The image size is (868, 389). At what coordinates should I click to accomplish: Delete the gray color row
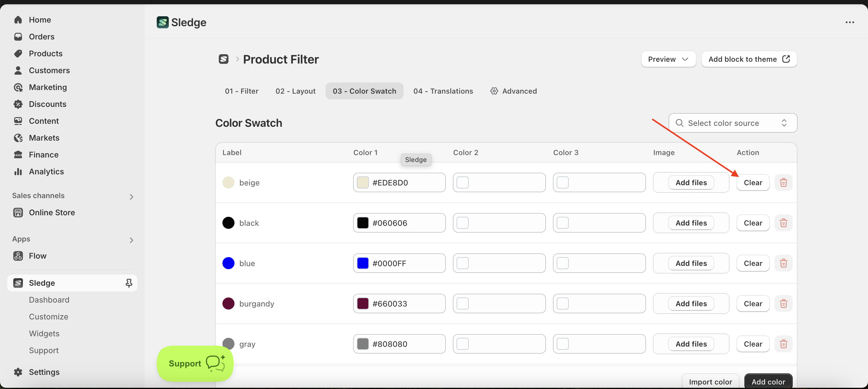[783, 344]
